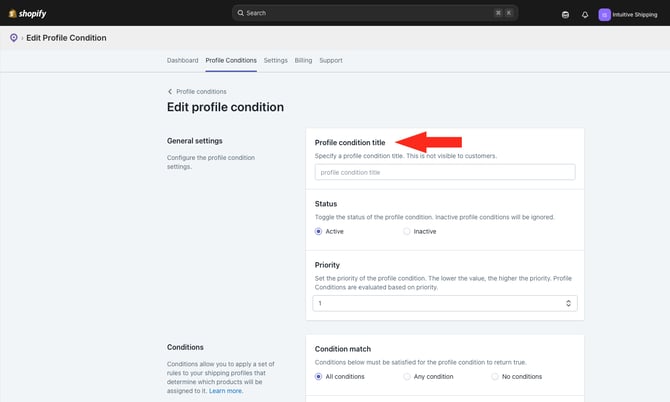The image size is (670, 402).
Task: Choose the Any condition radio
Action: (x=406, y=376)
